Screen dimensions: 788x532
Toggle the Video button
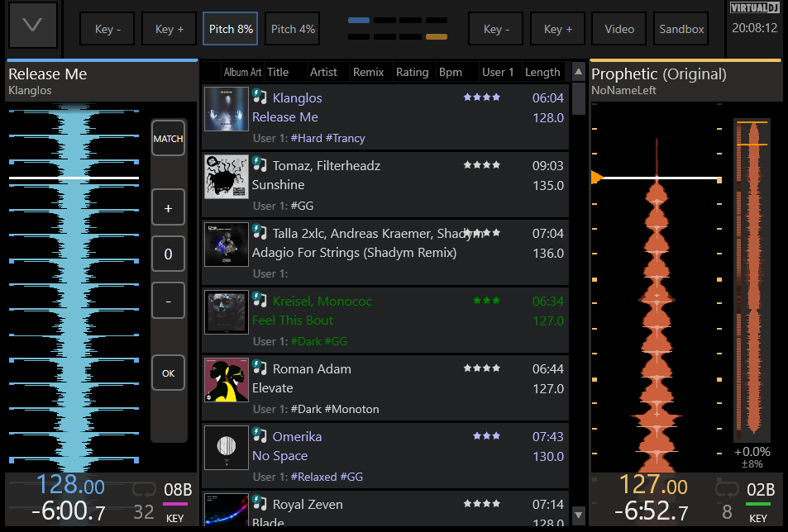click(x=619, y=29)
